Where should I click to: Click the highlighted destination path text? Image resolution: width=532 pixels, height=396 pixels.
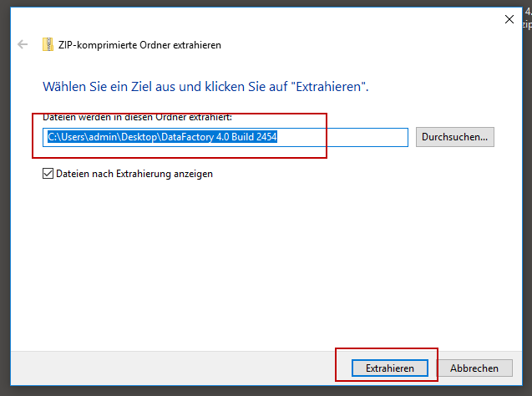pos(161,137)
